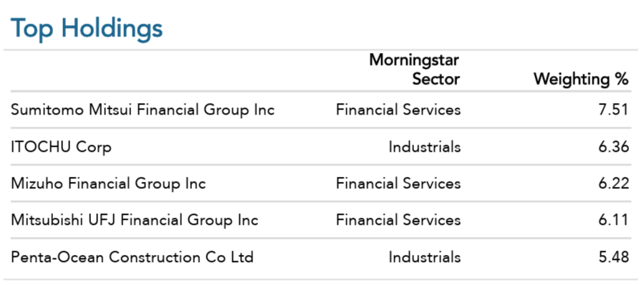Click Industrials sector for Penta-Ocean Construction
This screenshot has height=285, width=644.
[x=425, y=257]
